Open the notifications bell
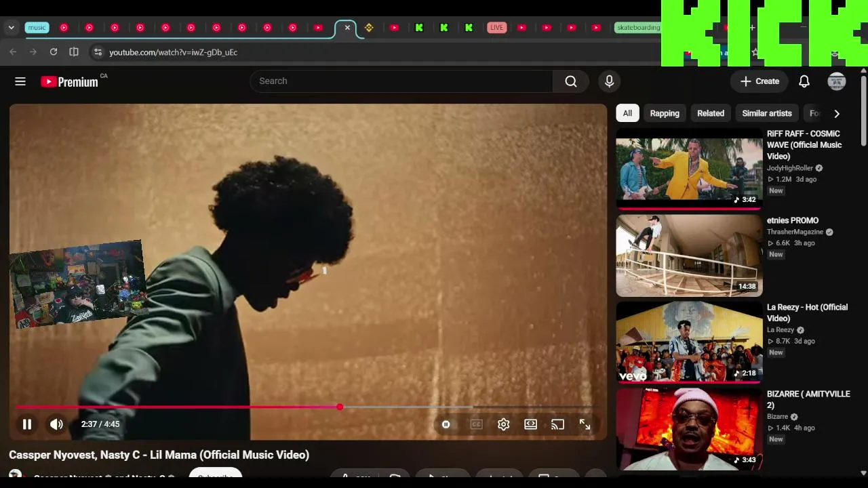The height and width of the screenshot is (488, 868). [804, 81]
